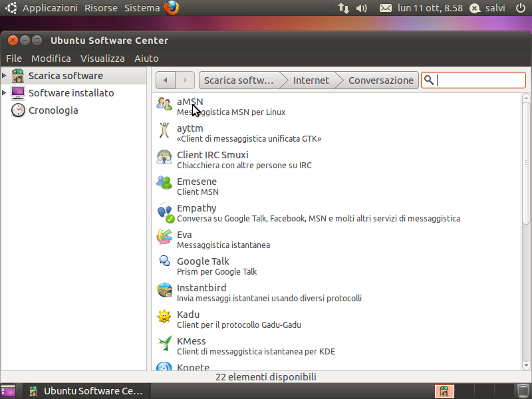Screen dimensions: 532x399
Task: Launch Firefox from the top panel
Action: pyautogui.click(x=172, y=7)
